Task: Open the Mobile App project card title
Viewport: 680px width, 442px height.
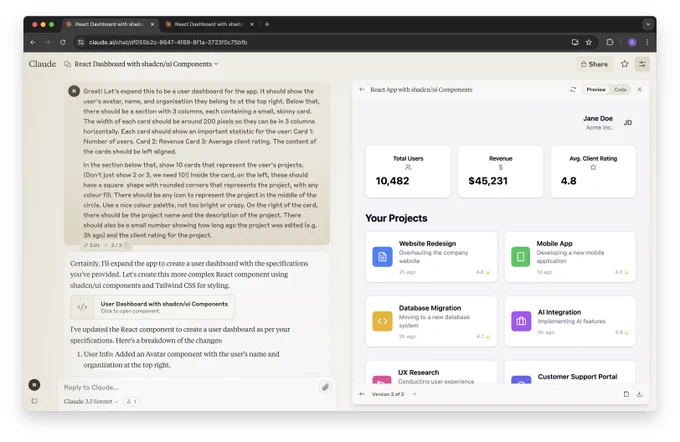Action: (x=554, y=243)
